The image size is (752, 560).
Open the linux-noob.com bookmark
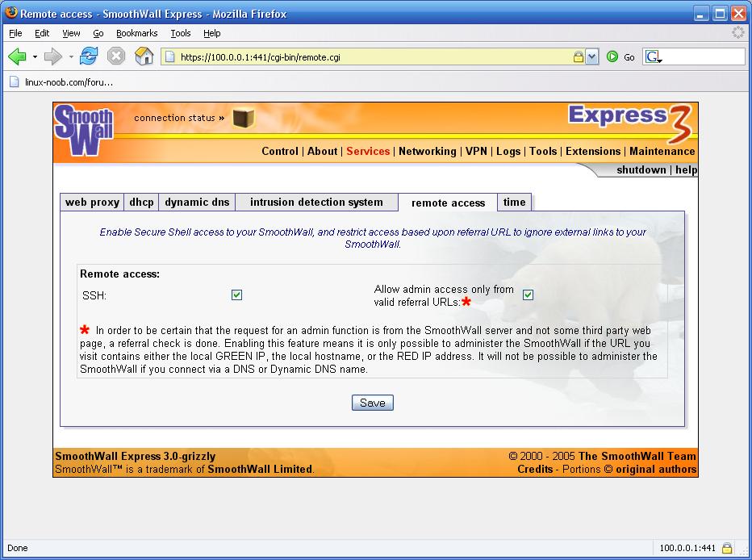pyautogui.click(x=61, y=82)
